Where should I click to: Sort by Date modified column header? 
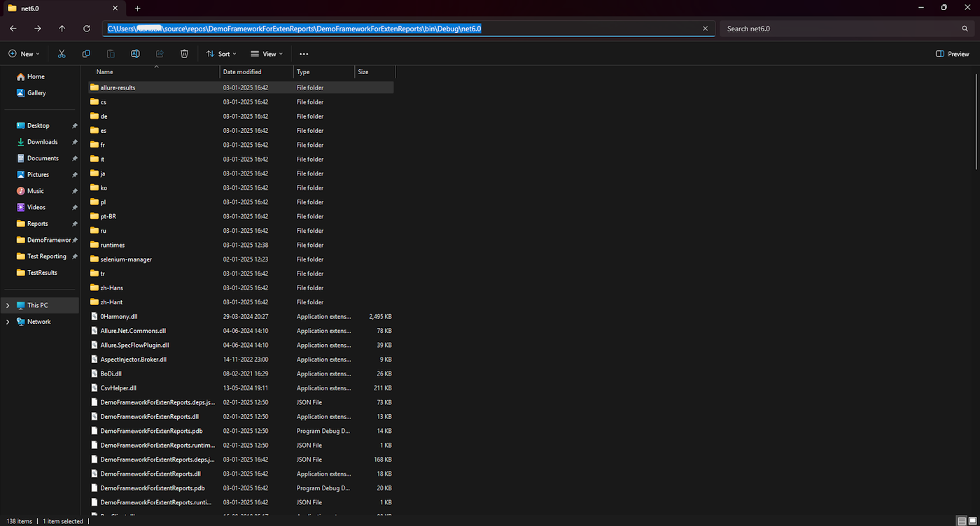point(256,72)
